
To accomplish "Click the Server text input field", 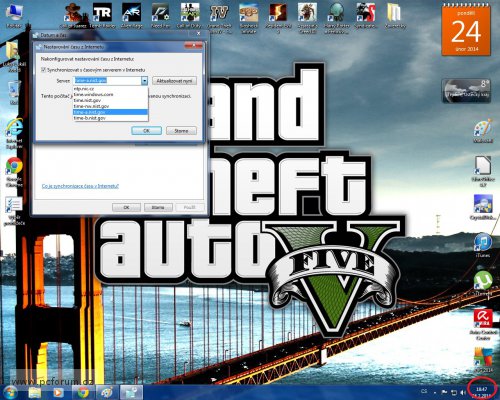I will pyautogui.click(x=107, y=81).
